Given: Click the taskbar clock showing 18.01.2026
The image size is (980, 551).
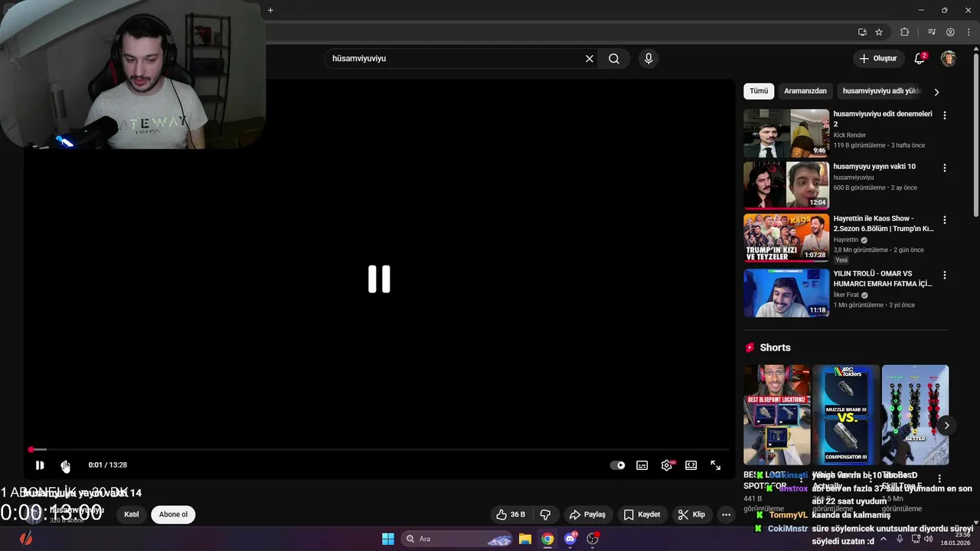Looking at the screenshot, I should pos(956,539).
